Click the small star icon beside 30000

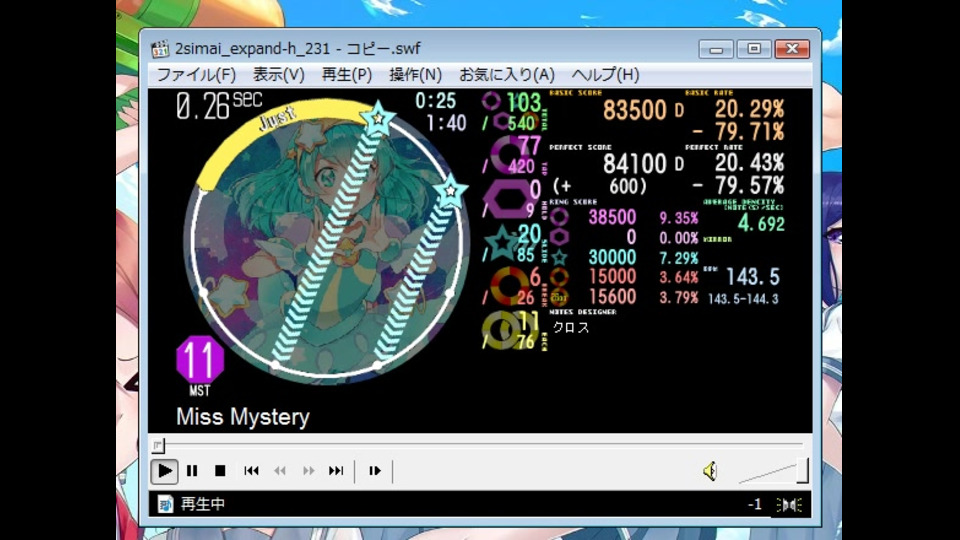pos(558,257)
